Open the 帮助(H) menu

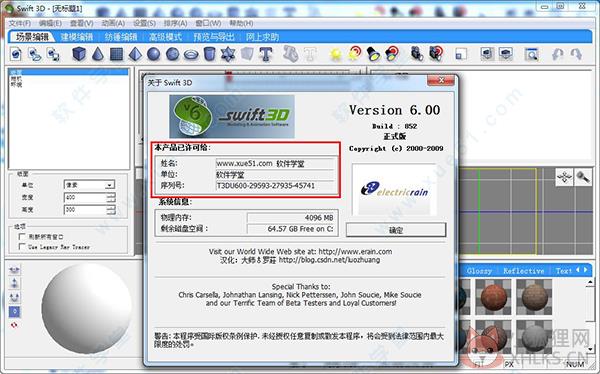(241, 23)
